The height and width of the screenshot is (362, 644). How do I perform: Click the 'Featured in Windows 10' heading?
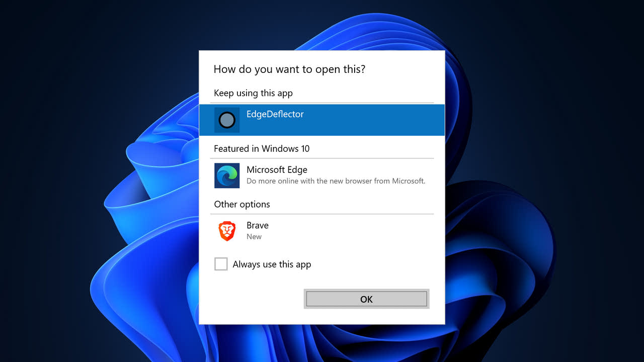(x=262, y=149)
